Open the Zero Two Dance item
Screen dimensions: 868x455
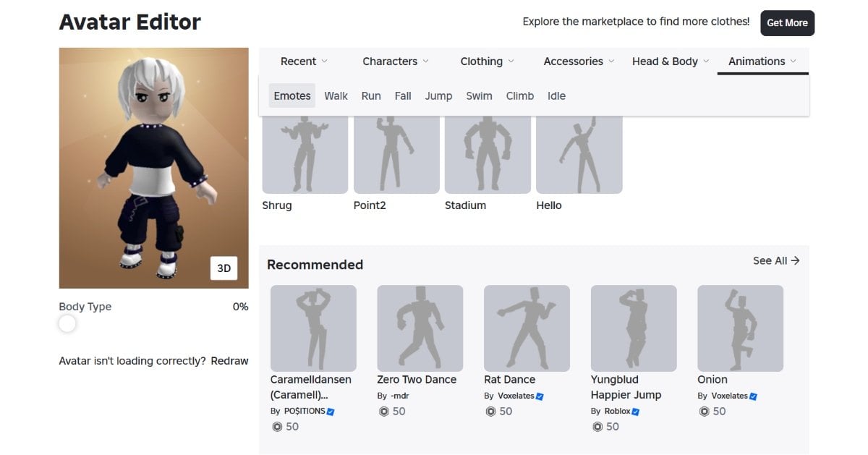420,328
